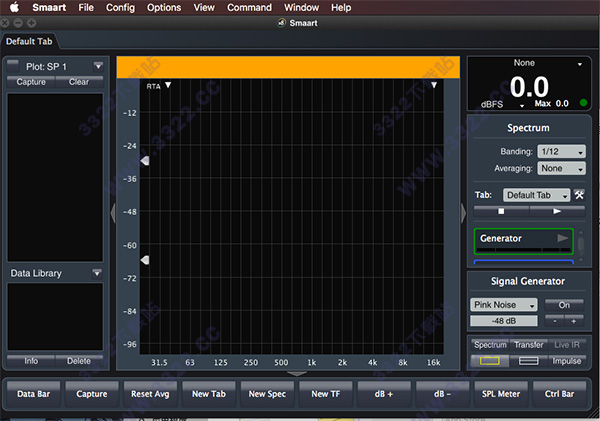Image resolution: width=600 pixels, height=421 pixels.
Task: Click the Delete button under Data Library
Action: 79,361
